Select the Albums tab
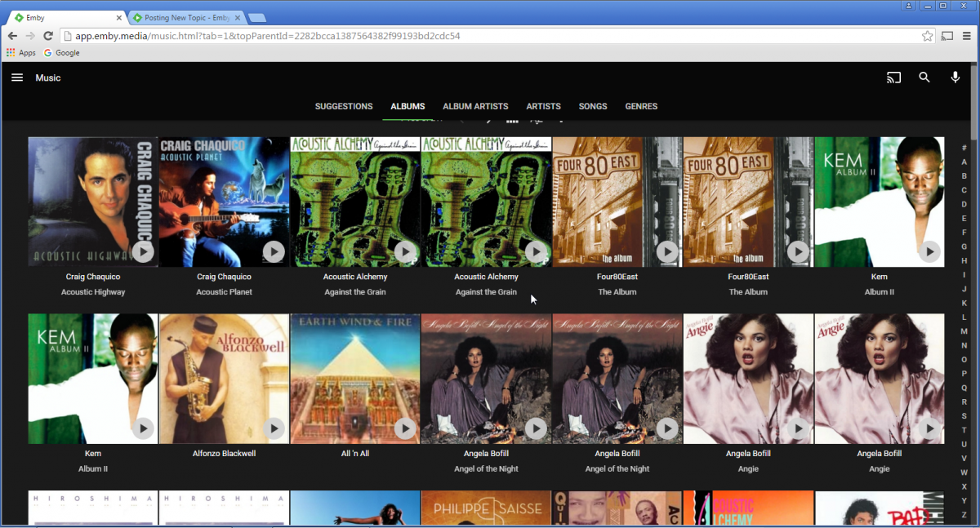The width and height of the screenshot is (980, 528). pyautogui.click(x=408, y=106)
